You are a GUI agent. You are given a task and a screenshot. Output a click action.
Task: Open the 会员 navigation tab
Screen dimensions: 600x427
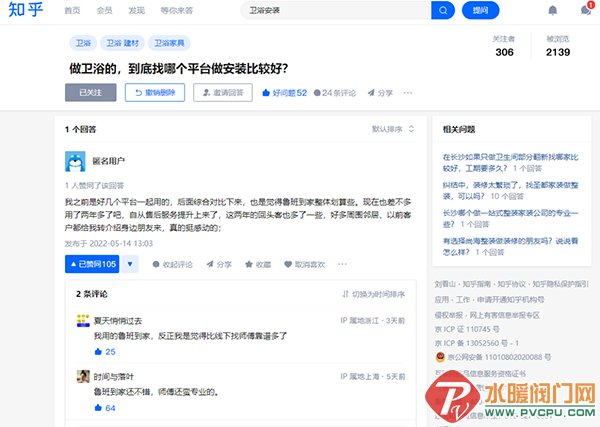point(104,10)
